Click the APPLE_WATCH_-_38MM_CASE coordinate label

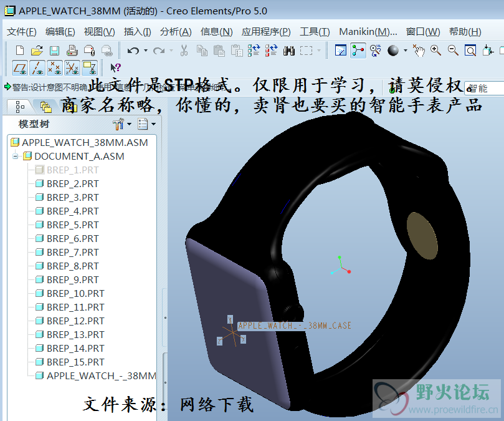pos(295,326)
